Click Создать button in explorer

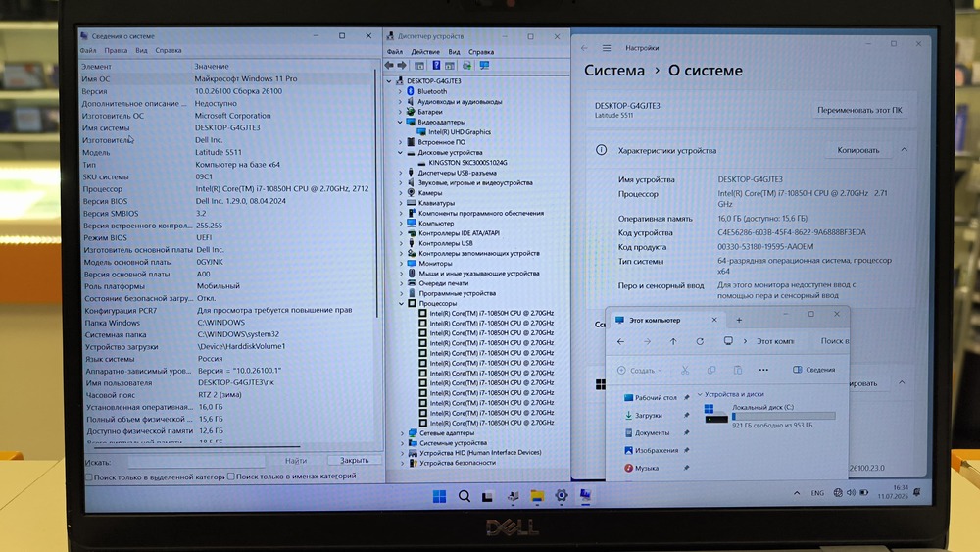639,370
